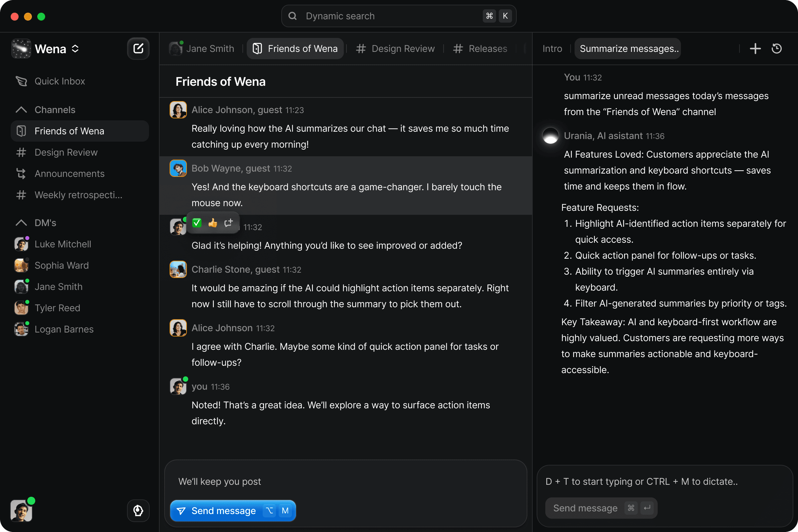Click the AI assistant icon in the sidebar's bottom corner
The height and width of the screenshot is (532, 798).
click(138, 510)
